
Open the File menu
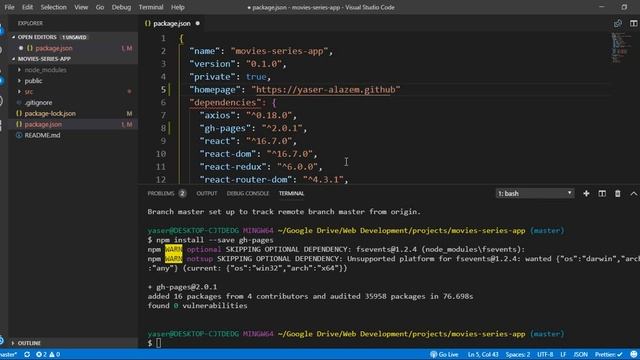(9, 7)
